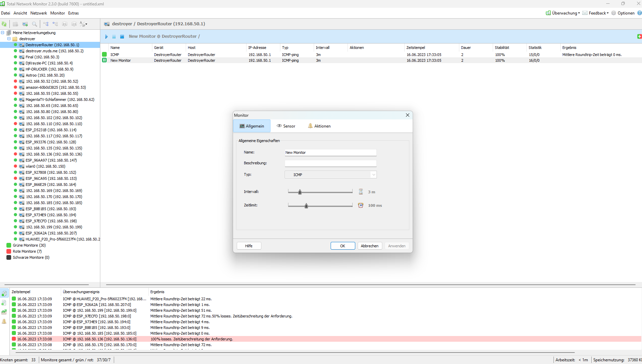
Task: Select Schwarze Monitore (0) filter
Action: click(x=31, y=257)
